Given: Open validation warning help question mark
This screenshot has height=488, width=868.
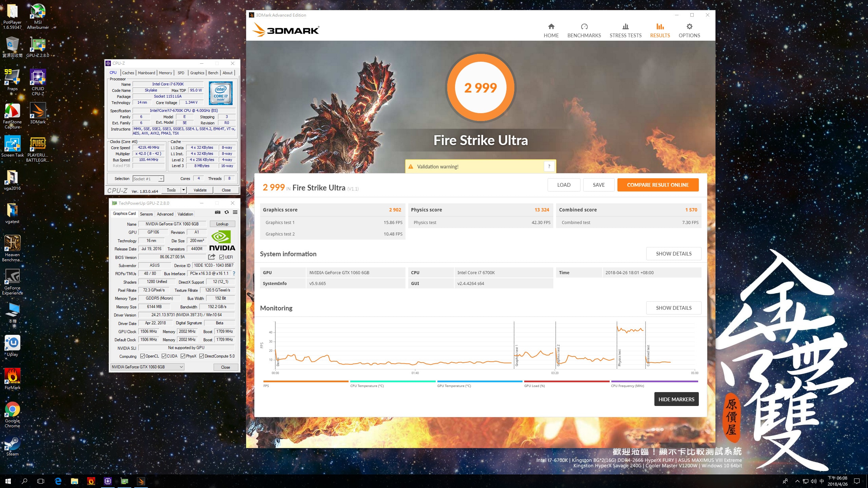Looking at the screenshot, I should tap(549, 166).
